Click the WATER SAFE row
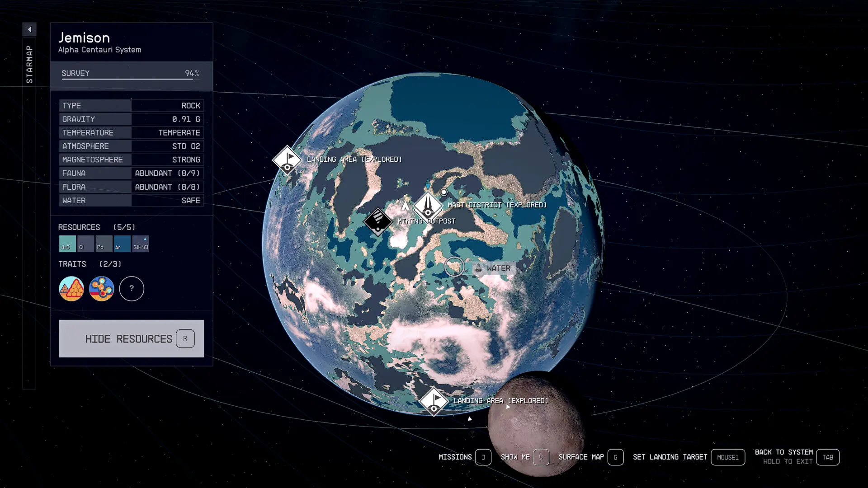The width and height of the screenshot is (868, 488). (131, 201)
